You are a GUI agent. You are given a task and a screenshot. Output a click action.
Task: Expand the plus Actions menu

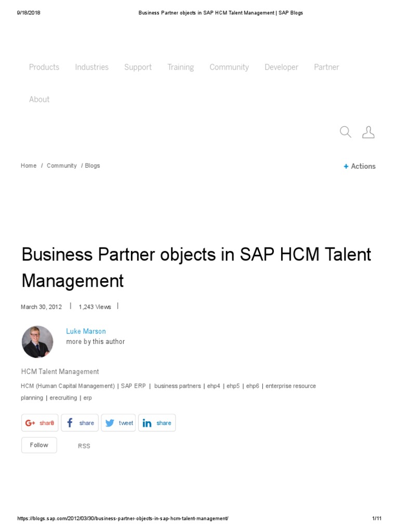pyautogui.click(x=360, y=166)
